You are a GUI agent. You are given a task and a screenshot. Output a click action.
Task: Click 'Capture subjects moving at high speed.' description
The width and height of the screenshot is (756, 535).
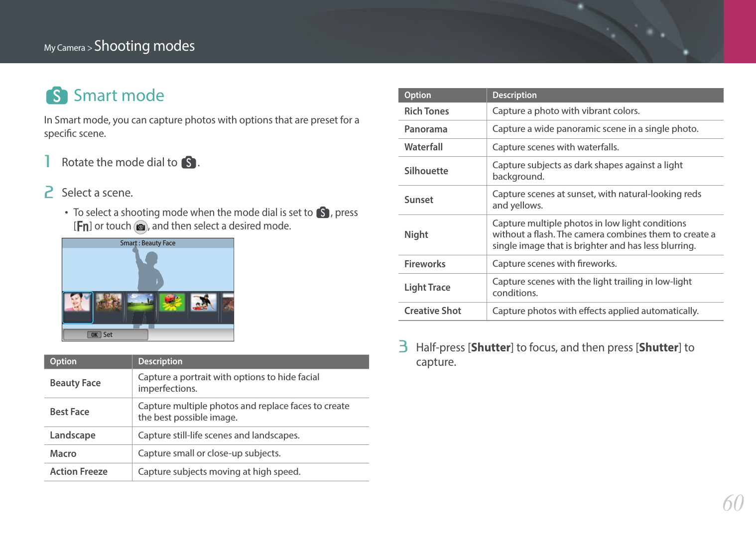pos(220,472)
